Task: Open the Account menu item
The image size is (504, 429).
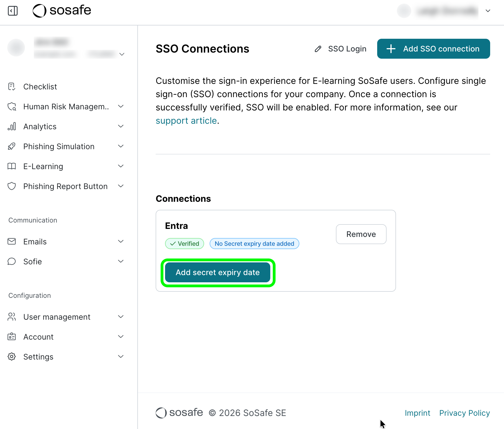Action: click(x=38, y=337)
